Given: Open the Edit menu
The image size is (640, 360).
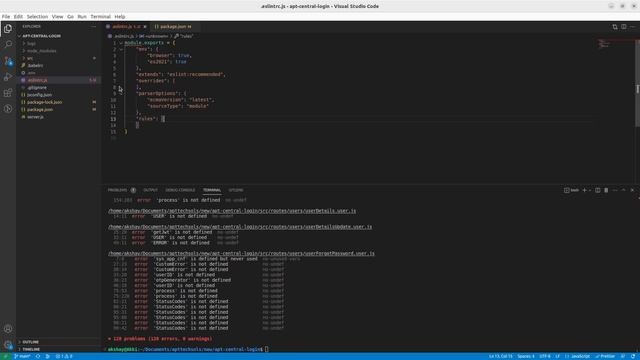Looking at the screenshot, I should 18,17.
